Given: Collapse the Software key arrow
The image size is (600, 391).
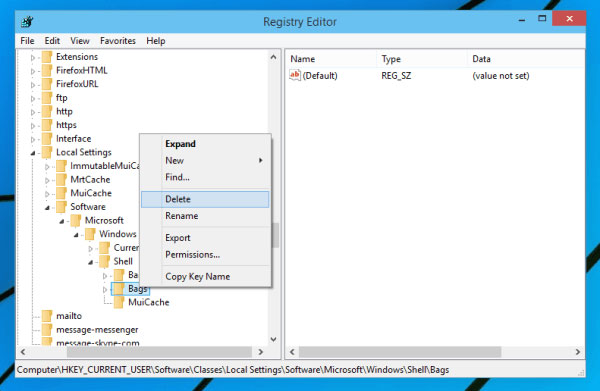Looking at the screenshot, I should click(x=47, y=208).
